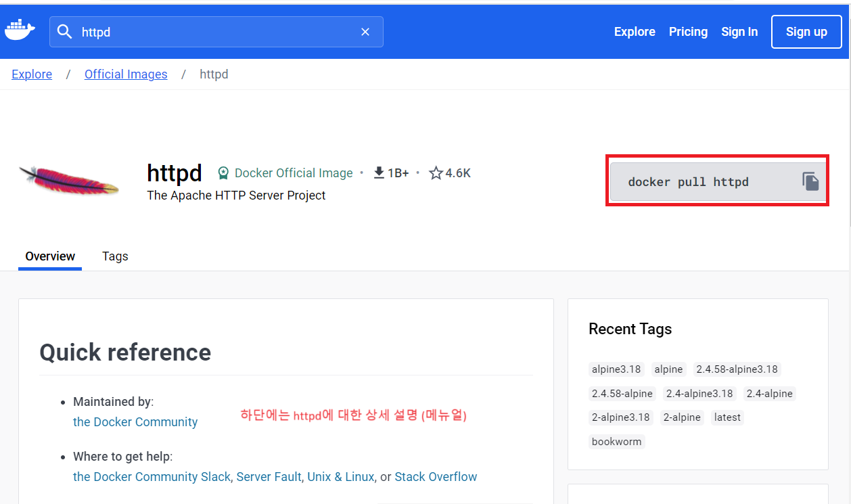Click the httpd breadcrumb text

point(214,74)
